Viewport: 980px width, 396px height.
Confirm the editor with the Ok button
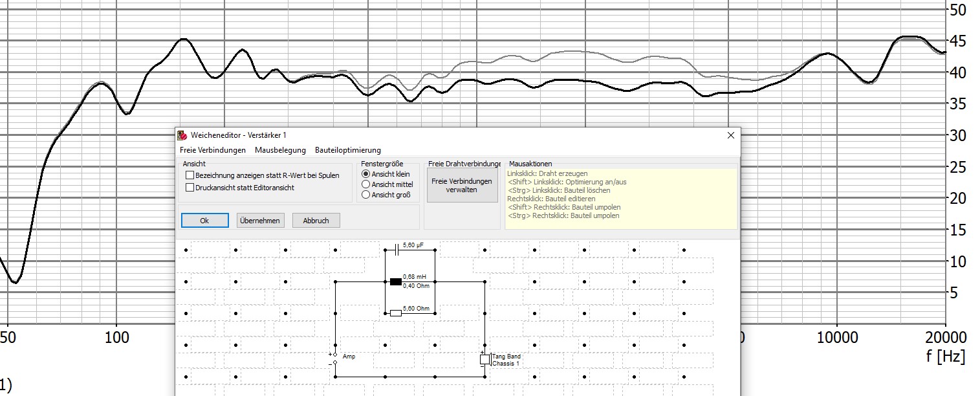[x=204, y=221]
